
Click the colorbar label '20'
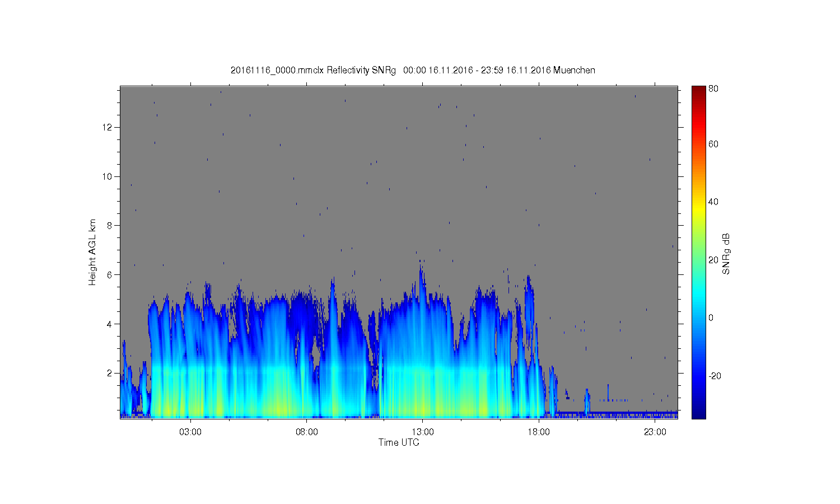[713, 260]
